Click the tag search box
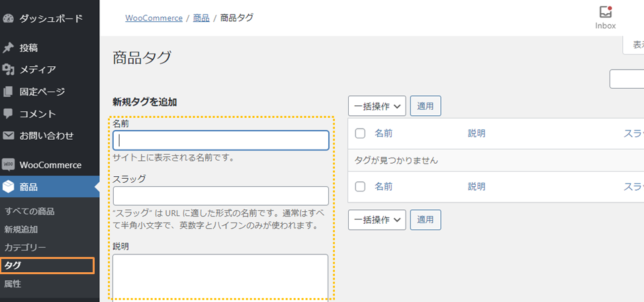 627,79
